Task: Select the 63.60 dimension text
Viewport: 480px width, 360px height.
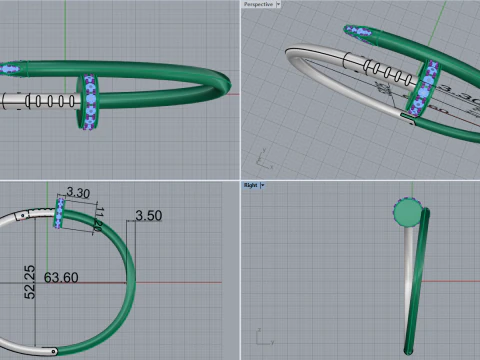Action: point(61,278)
